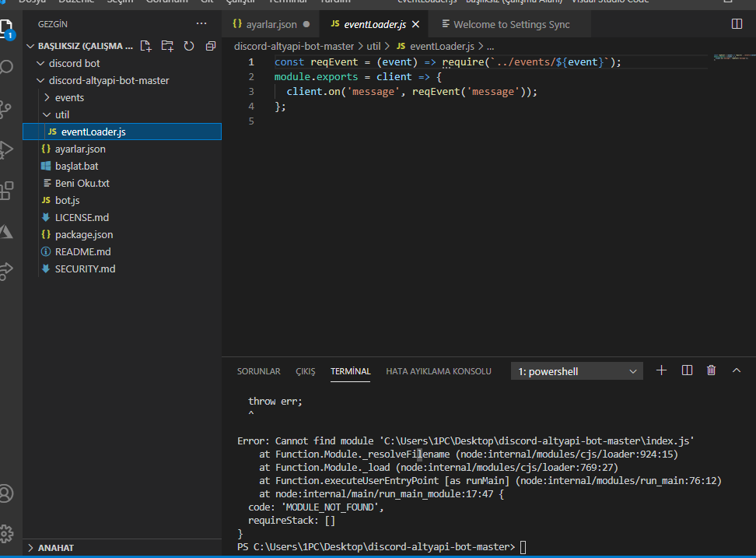Open the Extensions view
The image size is (756, 558).
click(7, 189)
